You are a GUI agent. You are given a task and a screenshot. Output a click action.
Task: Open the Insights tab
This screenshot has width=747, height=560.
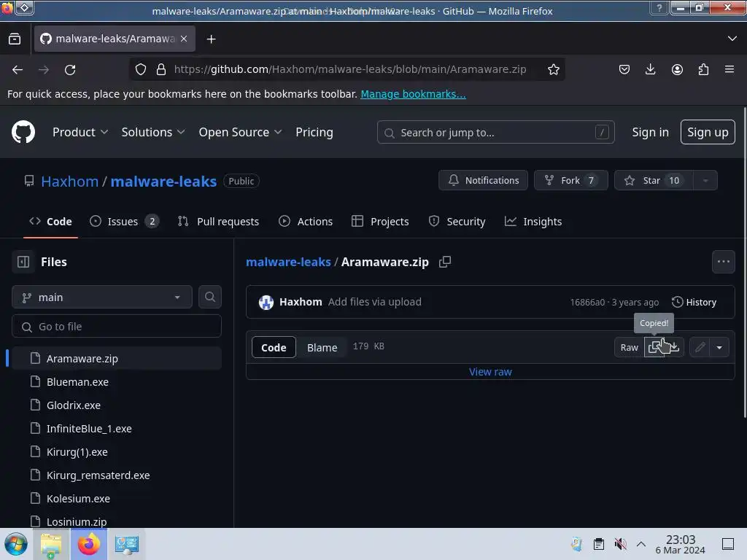coord(533,222)
